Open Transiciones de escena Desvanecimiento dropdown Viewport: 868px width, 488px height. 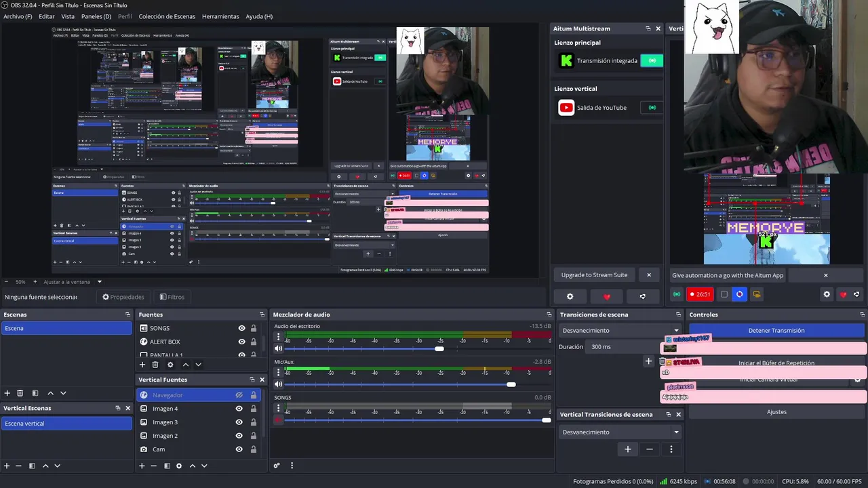pos(620,331)
